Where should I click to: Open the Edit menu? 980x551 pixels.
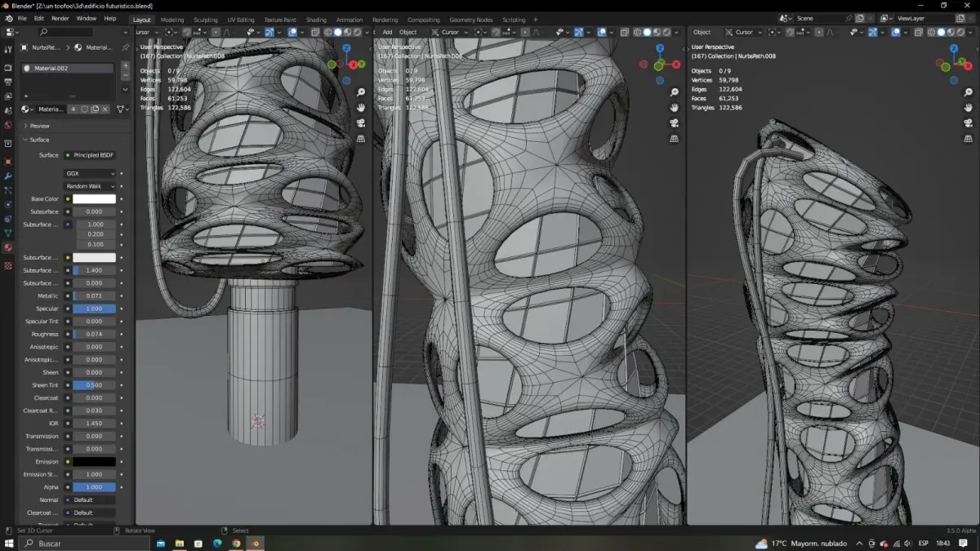click(38, 18)
